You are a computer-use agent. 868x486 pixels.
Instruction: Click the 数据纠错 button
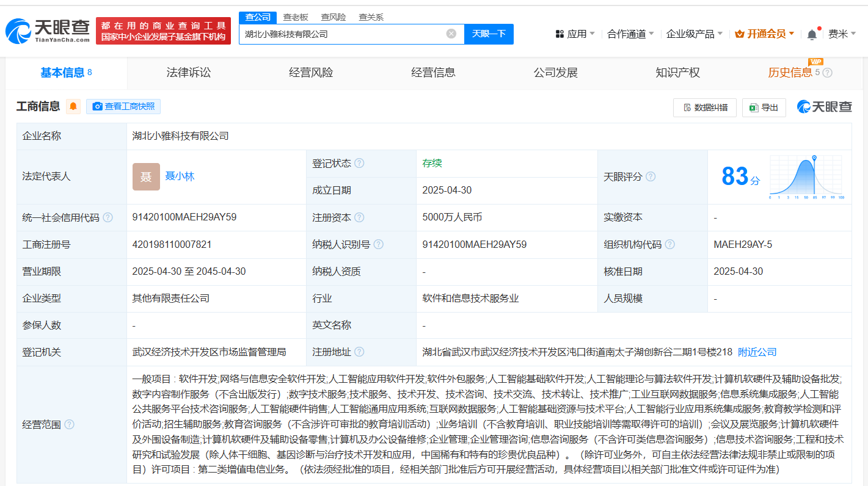pyautogui.click(x=705, y=107)
